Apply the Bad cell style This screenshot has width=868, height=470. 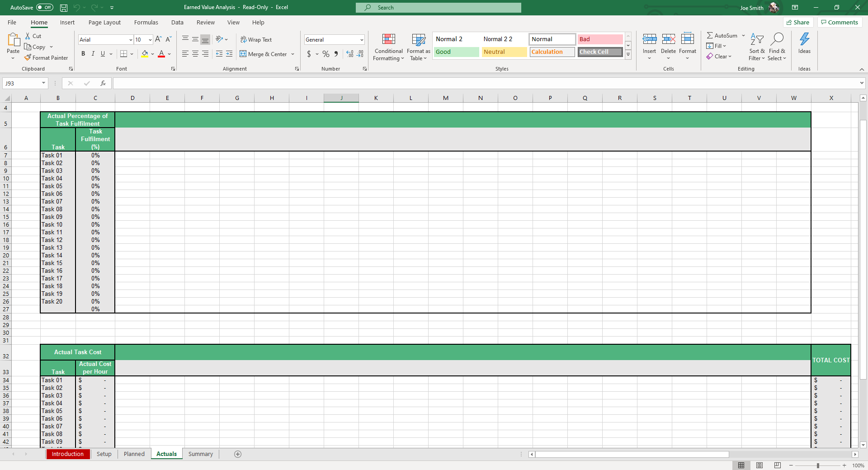[600, 39]
